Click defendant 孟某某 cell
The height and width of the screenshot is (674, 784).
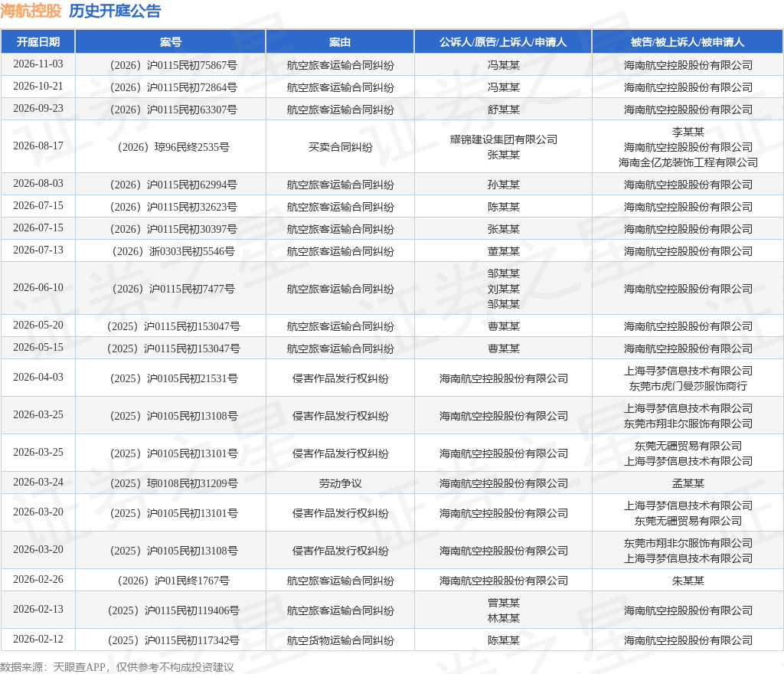pos(688,483)
